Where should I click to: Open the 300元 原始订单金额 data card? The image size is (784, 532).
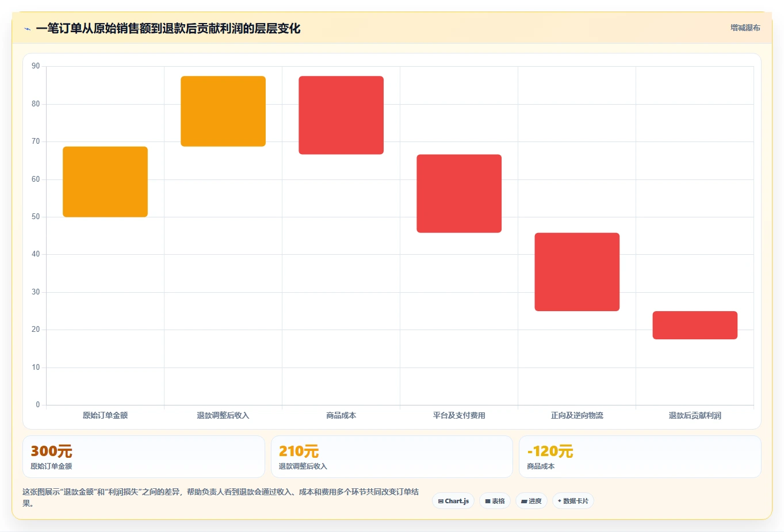144,457
